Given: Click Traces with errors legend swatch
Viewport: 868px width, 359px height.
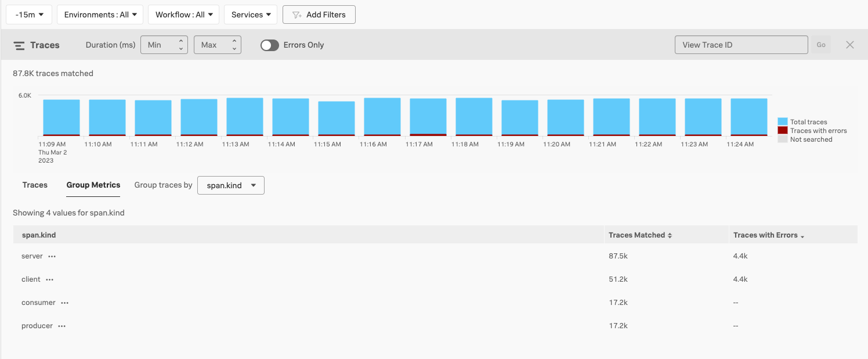Looking at the screenshot, I should 783,131.
